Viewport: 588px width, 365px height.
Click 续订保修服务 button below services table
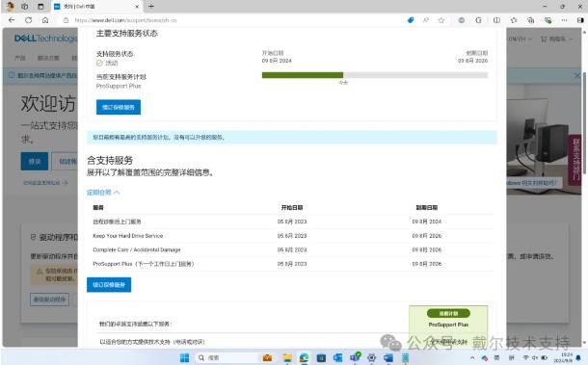(x=109, y=285)
